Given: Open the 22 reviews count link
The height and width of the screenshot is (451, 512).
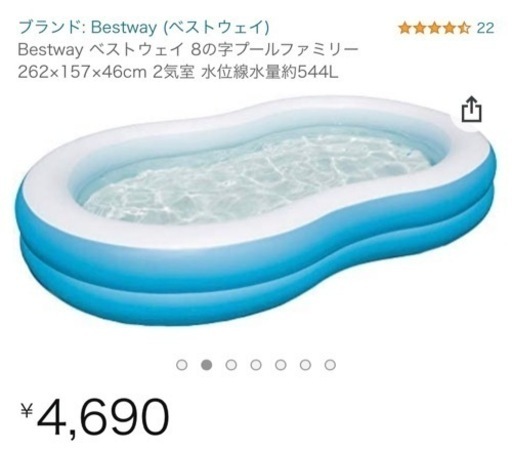Looking at the screenshot, I should (485, 28).
